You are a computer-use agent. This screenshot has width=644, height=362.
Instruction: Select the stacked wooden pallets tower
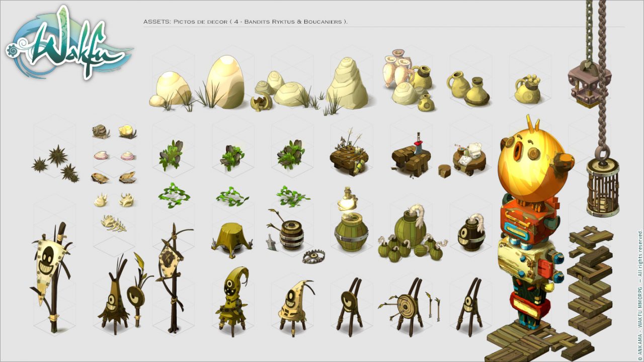(590, 280)
